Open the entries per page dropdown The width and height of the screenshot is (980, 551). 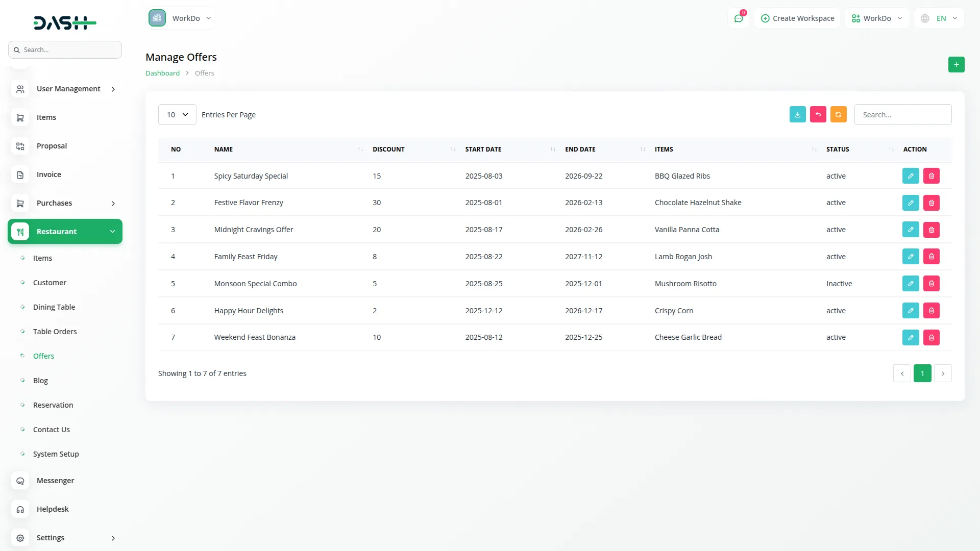pos(177,115)
